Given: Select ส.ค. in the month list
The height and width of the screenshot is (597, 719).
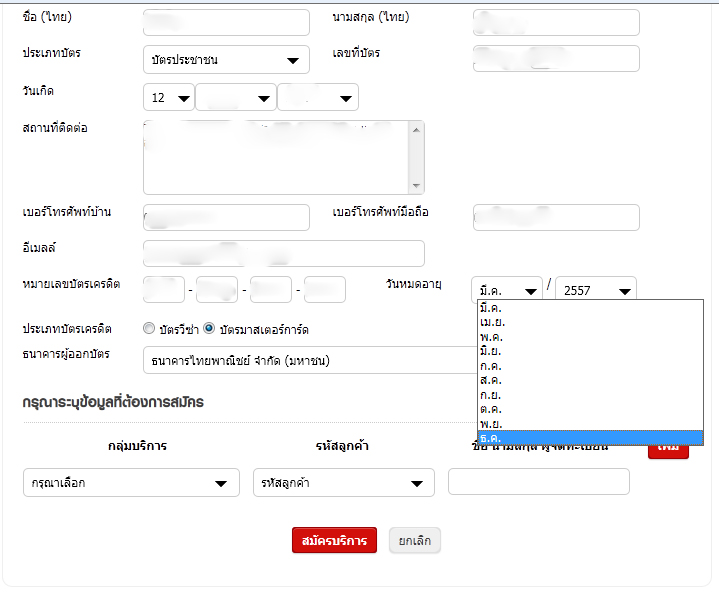Looking at the screenshot, I should pos(590,380).
